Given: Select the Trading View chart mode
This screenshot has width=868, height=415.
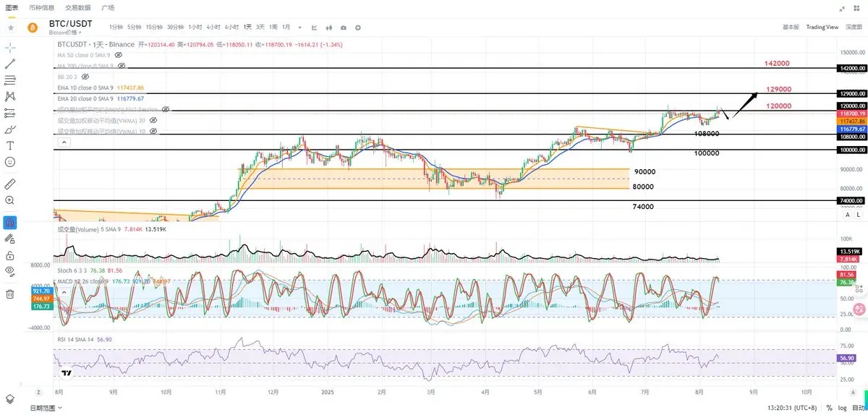Looking at the screenshot, I should (x=822, y=27).
